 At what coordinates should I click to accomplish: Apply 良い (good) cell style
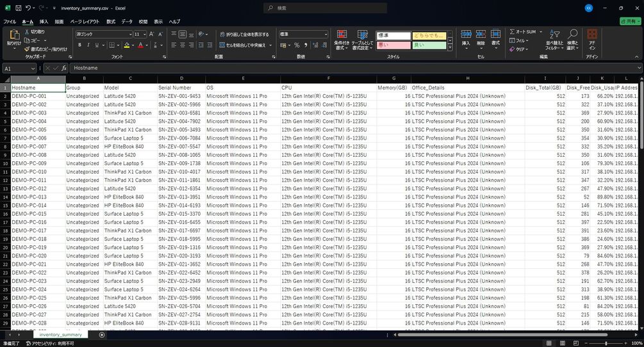(429, 45)
